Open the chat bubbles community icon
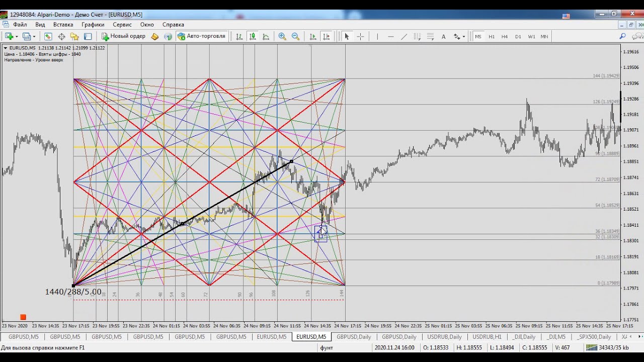The height and width of the screenshot is (362, 644). coord(638,36)
